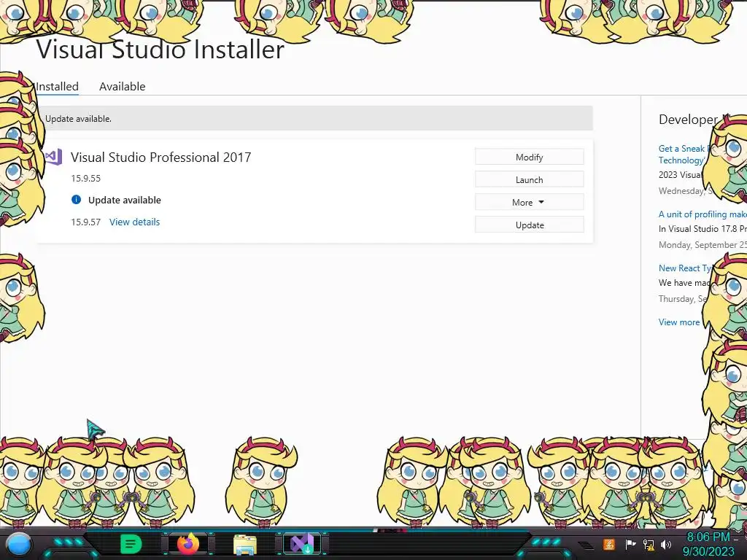The height and width of the screenshot is (560, 747).
Task: Click the Java update tray icon
Action: (608, 544)
